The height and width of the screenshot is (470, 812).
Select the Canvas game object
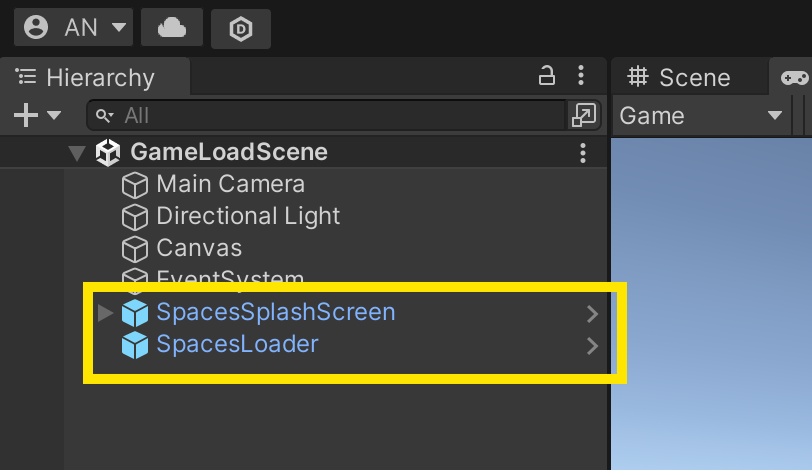tap(198, 247)
